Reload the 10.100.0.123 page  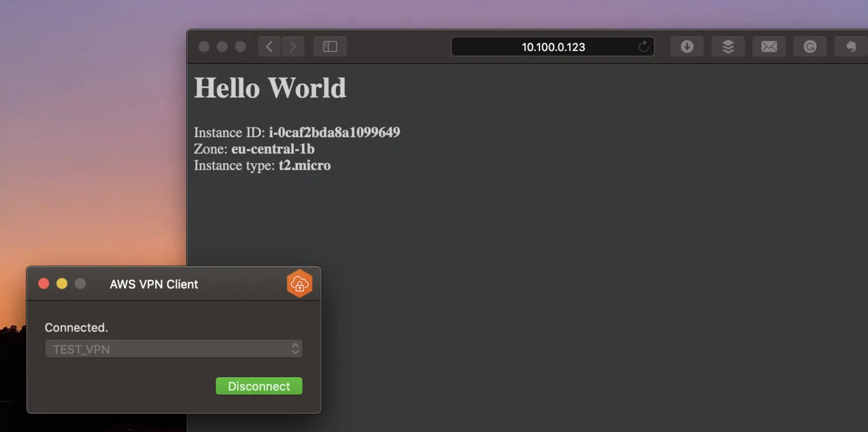pyautogui.click(x=644, y=47)
